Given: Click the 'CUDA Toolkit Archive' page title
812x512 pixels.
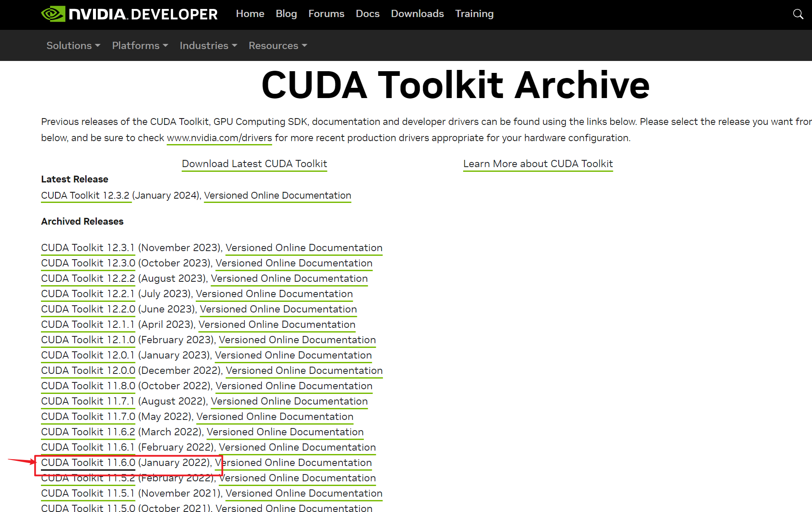Looking at the screenshot, I should coord(455,85).
